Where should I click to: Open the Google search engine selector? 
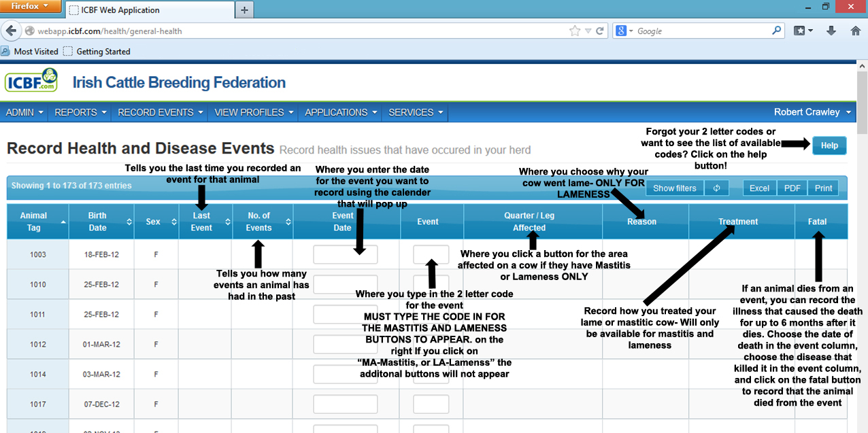(624, 31)
